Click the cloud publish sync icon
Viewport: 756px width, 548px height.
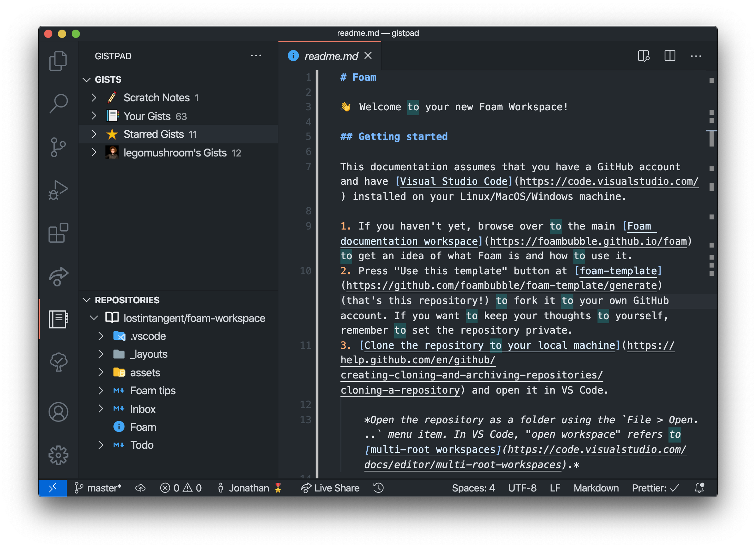(140, 488)
